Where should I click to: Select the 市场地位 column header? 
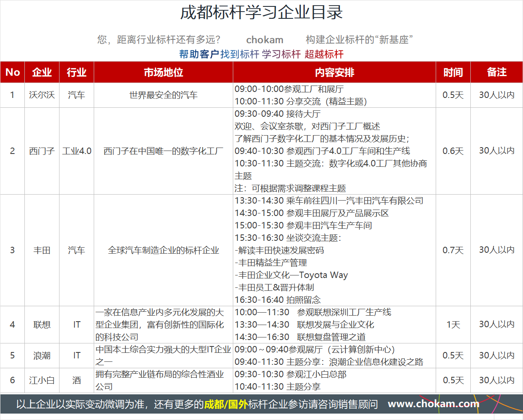coord(163,72)
